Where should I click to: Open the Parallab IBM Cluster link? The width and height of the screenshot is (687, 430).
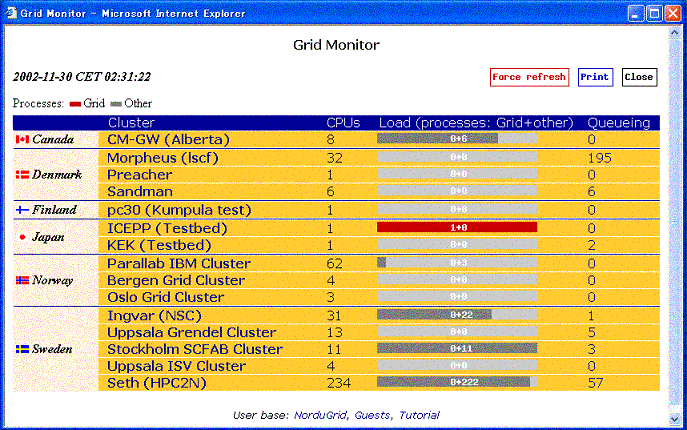pyautogui.click(x=179, y=263)
